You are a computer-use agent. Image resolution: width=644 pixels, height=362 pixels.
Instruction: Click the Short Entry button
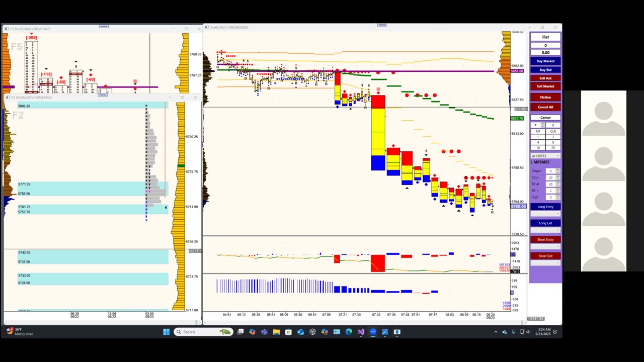545,239
